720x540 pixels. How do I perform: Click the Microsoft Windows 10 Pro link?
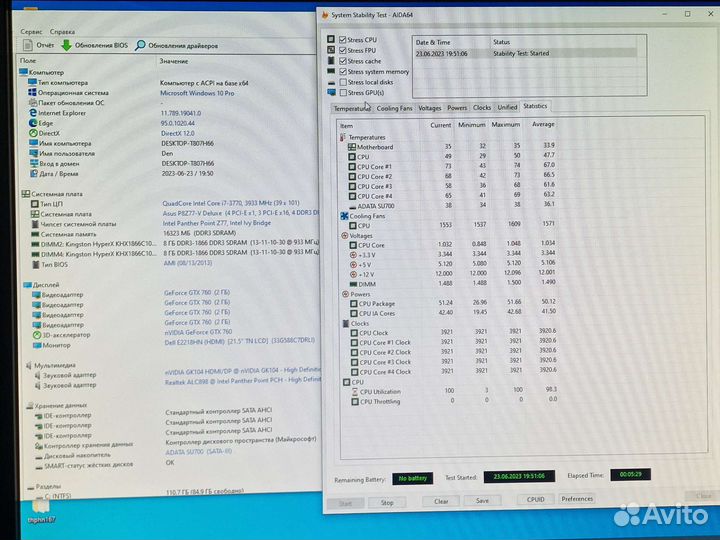pos(197,93)
